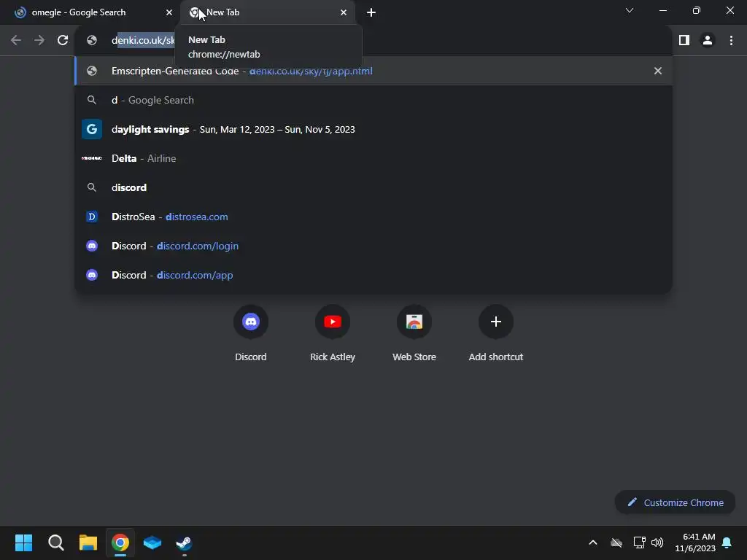This screenshot has width=747, height=560.
Task: Click the address bar globe icon
Action: click(x=92, y=41)
